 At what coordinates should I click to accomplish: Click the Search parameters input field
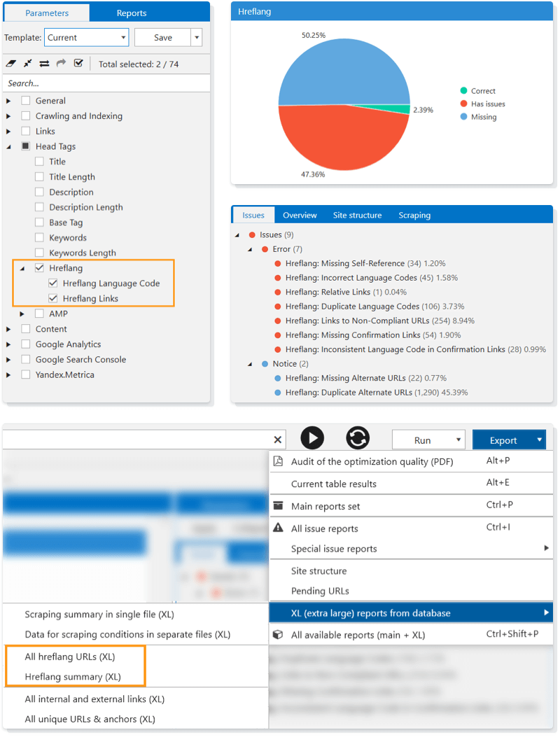pyautogui.click(x=105, y=83)
